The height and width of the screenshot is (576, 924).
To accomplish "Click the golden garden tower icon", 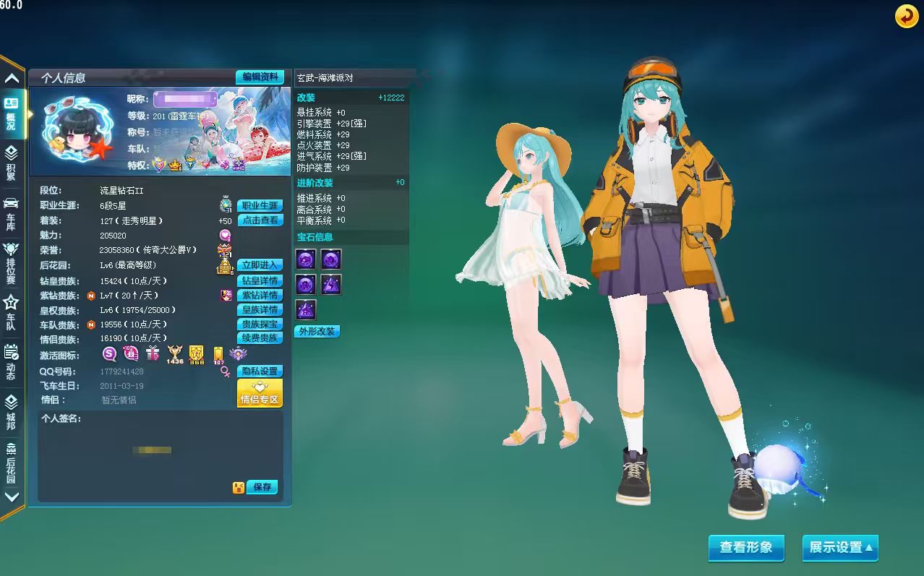I will (226, 266).
